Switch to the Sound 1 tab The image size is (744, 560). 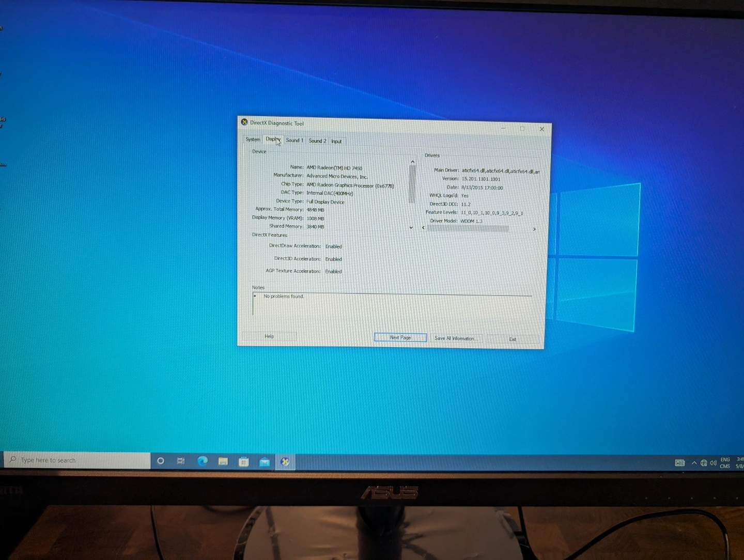click(x=295, y=141)
